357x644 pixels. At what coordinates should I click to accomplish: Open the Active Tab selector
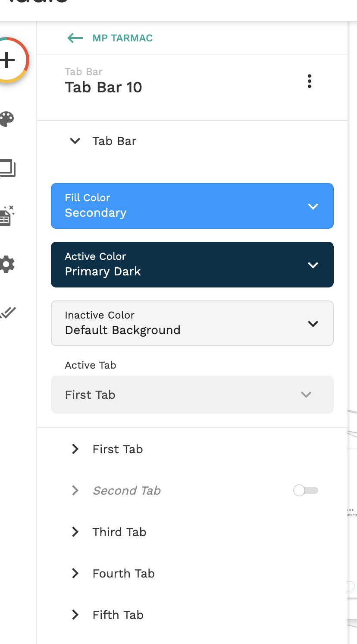[x=192, y=395]
